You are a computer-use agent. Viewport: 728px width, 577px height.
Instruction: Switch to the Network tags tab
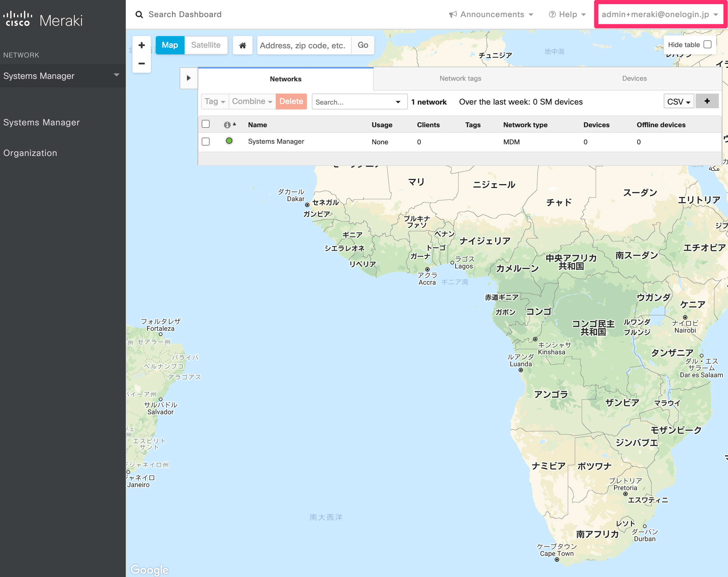click(x=460, y=78)
